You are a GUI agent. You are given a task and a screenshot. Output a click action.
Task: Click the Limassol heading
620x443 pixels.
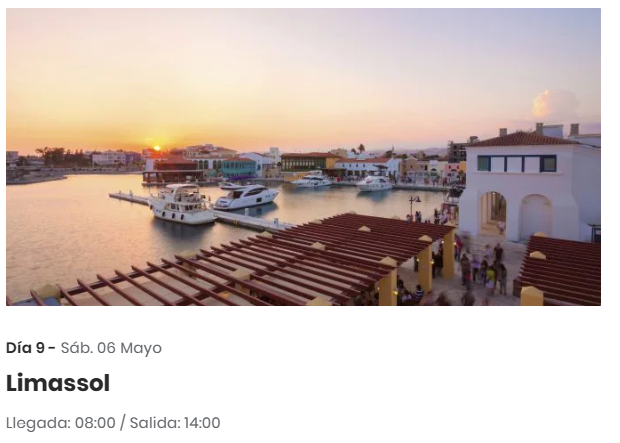[58, 383]
